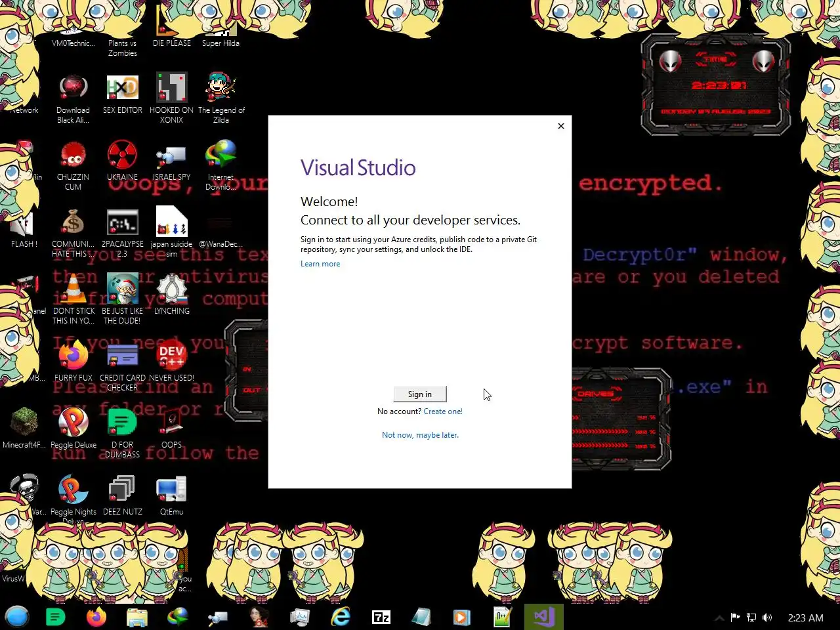This screenshot has height=630, width=840.
Task: Open Notepad++ from the taskbar
Action: pyautogui.click(x=503, y=617)
